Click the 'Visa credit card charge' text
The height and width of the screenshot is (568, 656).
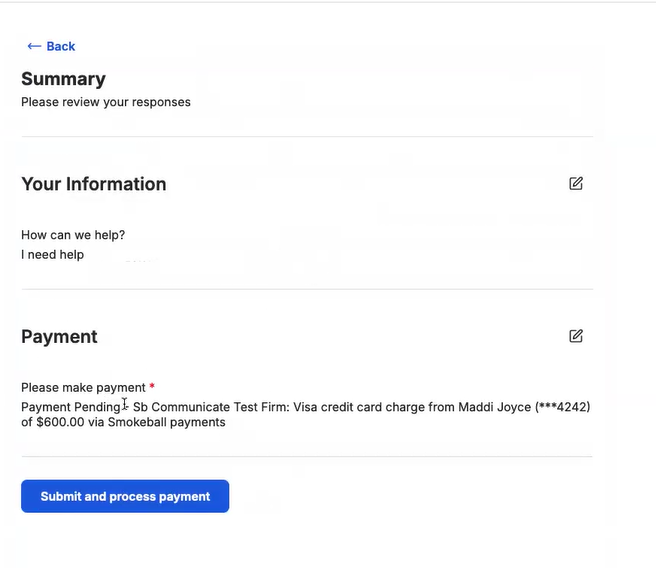coord(359,407)
